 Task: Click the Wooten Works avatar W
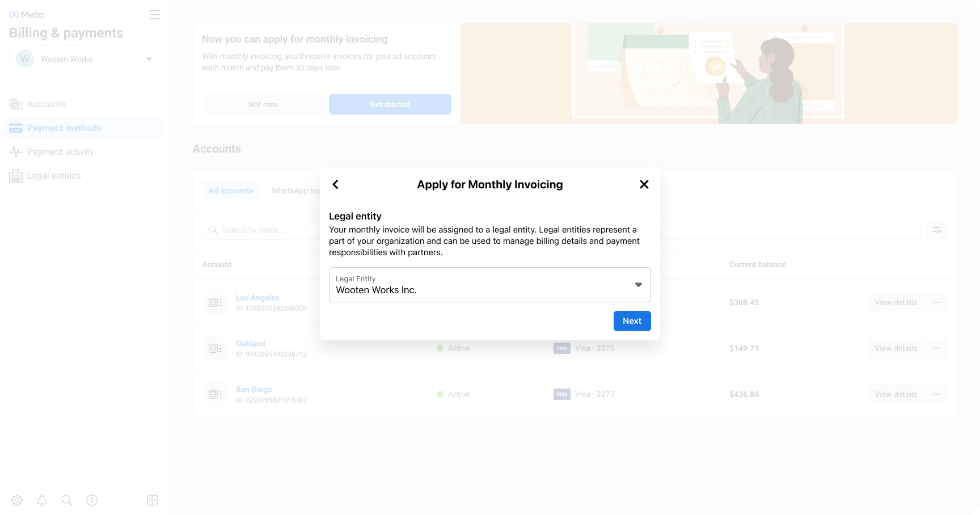25,59
